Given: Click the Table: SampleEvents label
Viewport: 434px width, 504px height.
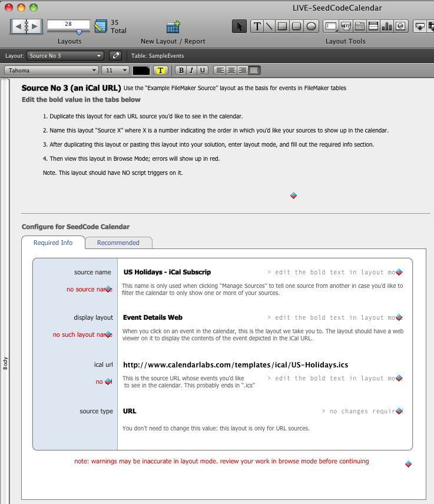Looking at the screenshot, I should 158,55.
